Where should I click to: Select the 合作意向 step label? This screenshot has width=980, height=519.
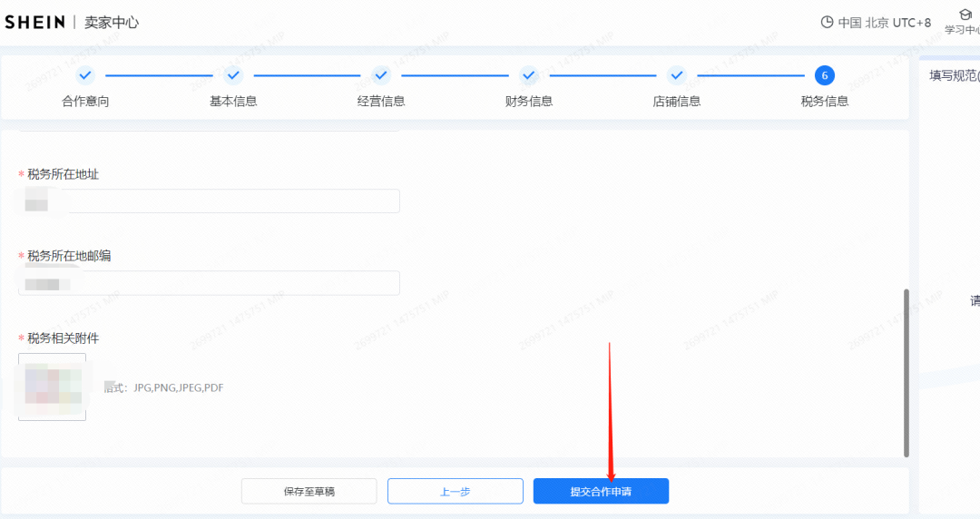click(85, 102)
